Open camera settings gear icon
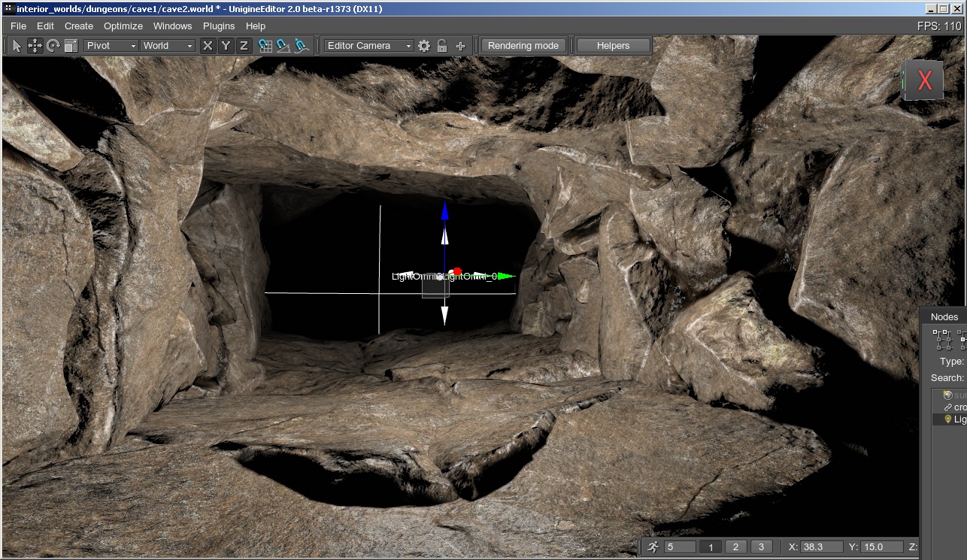 click(424, 46)
